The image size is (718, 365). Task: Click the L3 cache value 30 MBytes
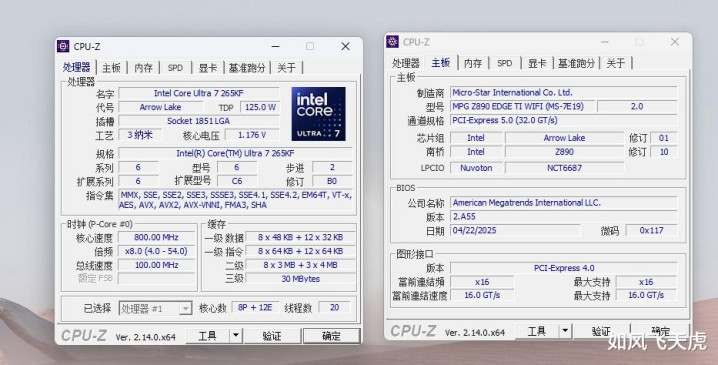click(300, 278)
